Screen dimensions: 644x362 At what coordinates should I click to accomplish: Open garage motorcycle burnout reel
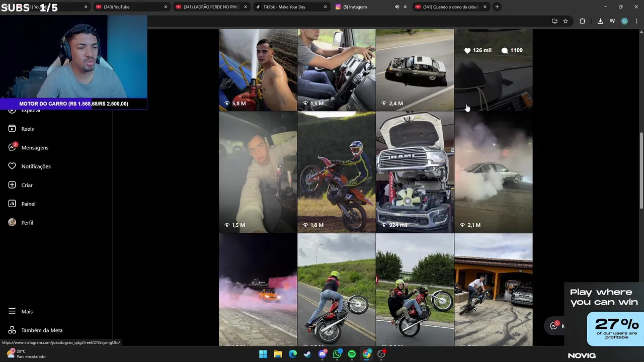pos(494,290)
